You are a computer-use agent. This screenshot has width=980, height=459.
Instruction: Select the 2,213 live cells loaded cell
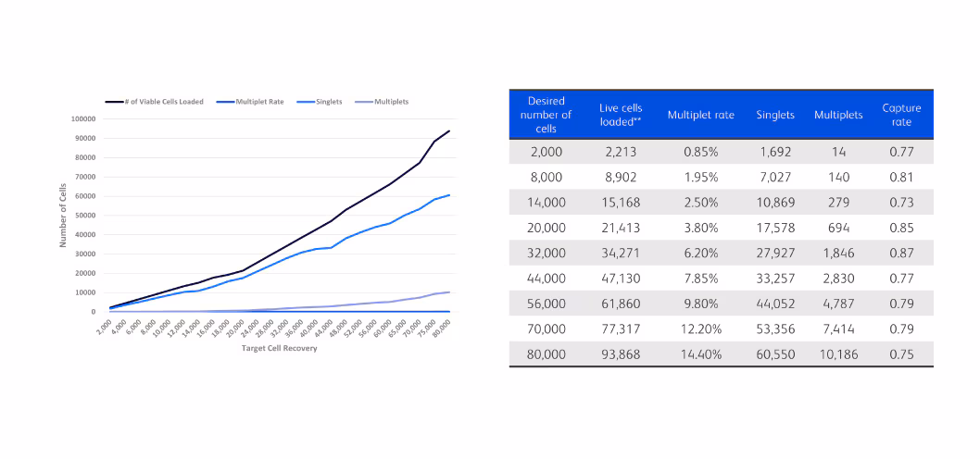pyautogui.click(x=620, y=153)
